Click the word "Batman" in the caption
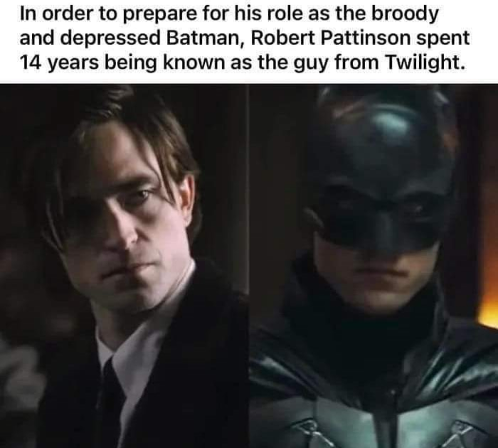 [205, 38]
